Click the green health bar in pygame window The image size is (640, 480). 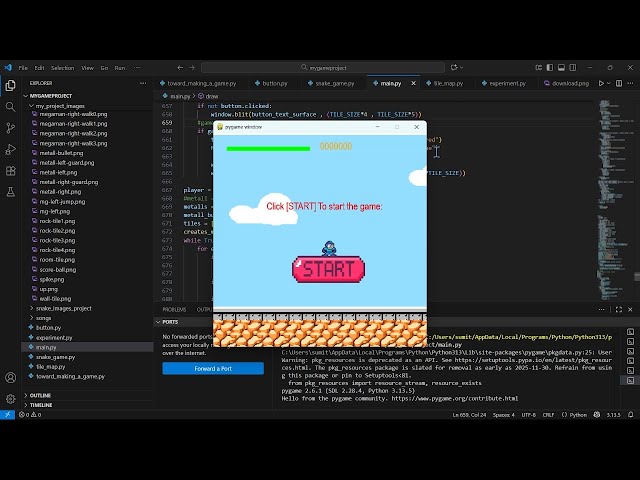(x=268, y=149)
